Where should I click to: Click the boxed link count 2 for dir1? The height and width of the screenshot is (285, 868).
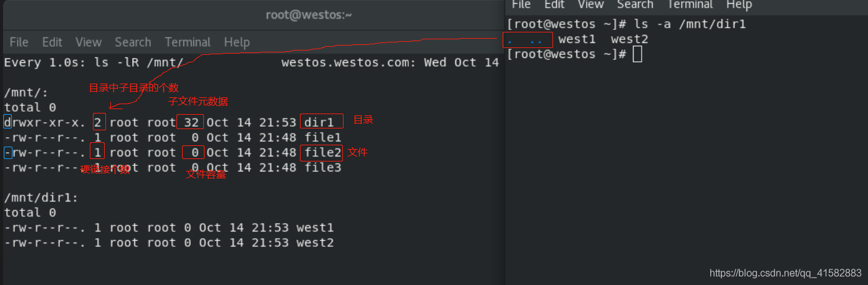99,122
